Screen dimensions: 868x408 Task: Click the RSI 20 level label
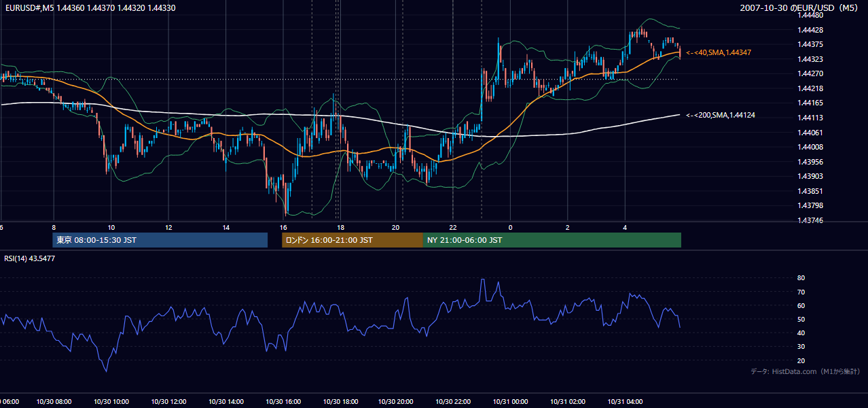pyautogui.click(x=801, y=361)
